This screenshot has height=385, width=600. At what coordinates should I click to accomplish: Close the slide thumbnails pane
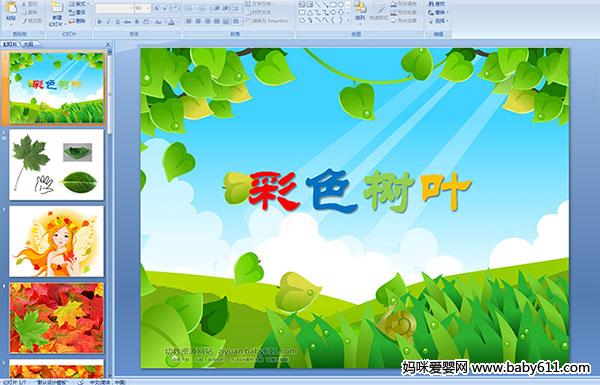tap(108, 44)
